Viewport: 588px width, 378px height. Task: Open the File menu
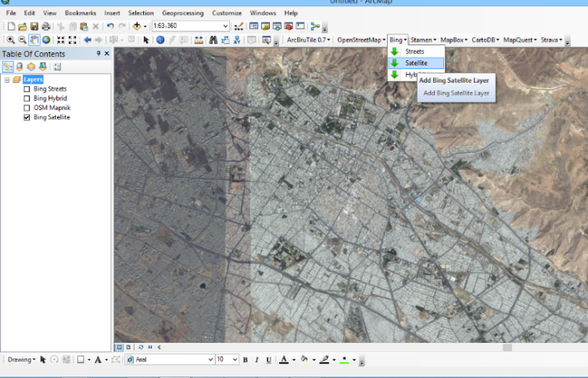pyautogui.click(x=11, y=12)
